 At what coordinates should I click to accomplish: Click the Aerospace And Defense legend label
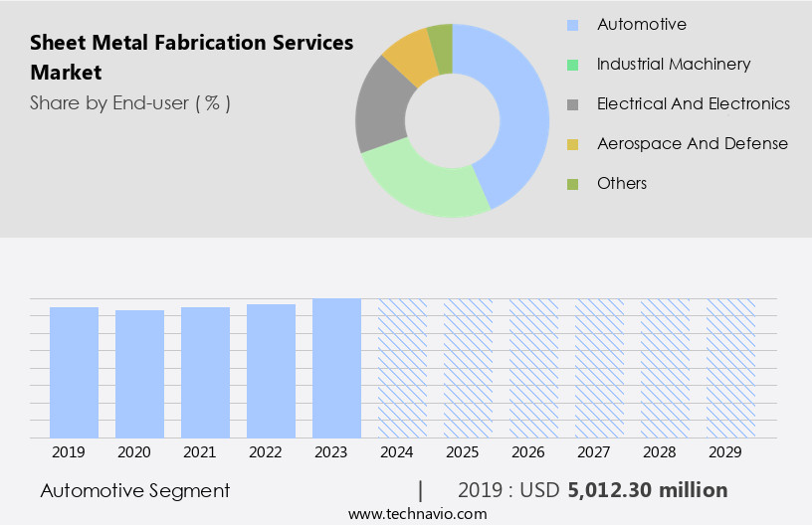[692, 144]
